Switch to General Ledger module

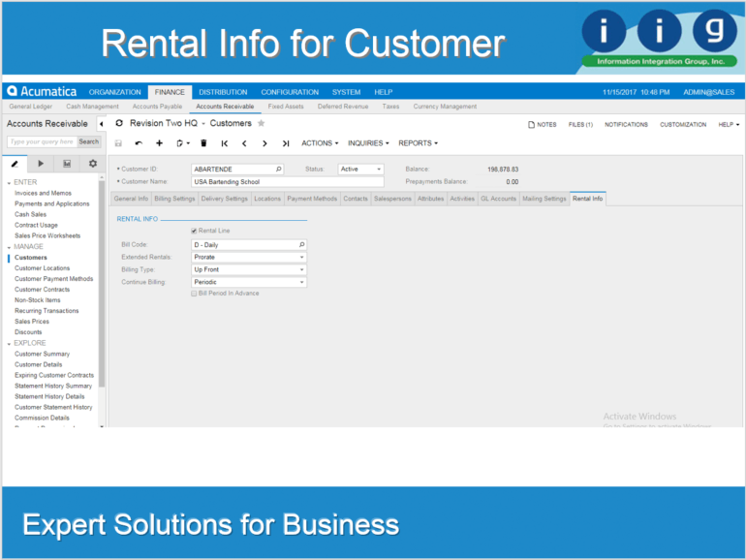tap(30, 107)
